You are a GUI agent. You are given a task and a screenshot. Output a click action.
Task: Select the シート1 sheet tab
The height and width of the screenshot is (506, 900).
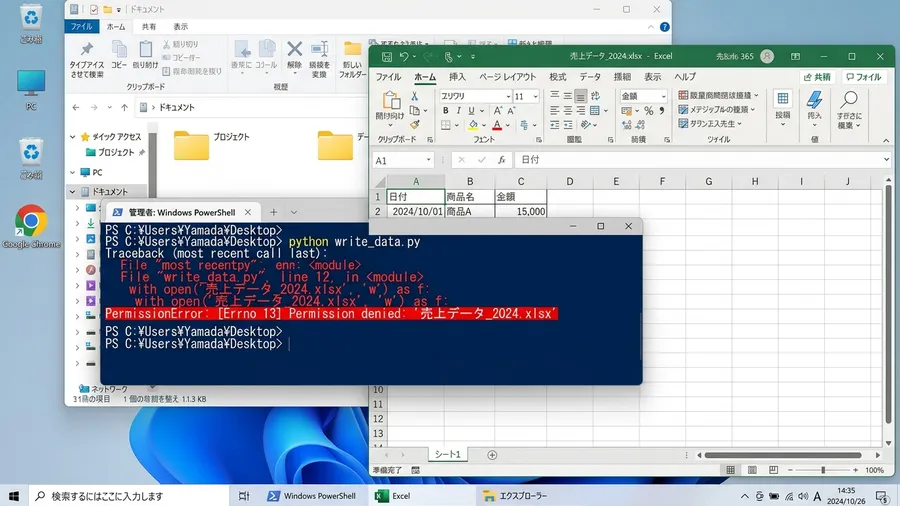tap(447, 454)
